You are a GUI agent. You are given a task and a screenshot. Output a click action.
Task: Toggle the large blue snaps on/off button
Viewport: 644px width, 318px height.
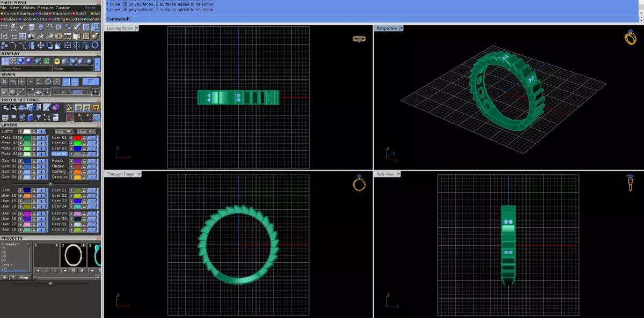tap(91, 82)
